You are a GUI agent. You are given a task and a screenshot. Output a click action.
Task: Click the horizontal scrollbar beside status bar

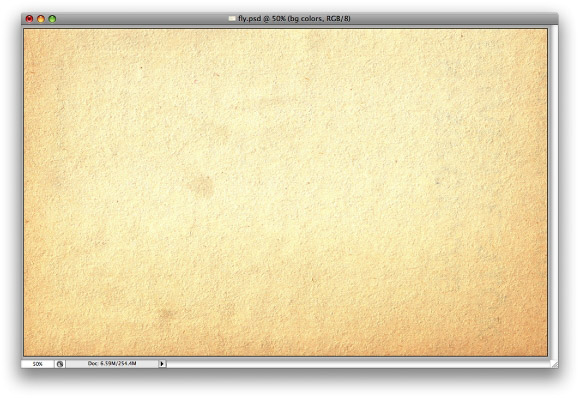(358, 364)
